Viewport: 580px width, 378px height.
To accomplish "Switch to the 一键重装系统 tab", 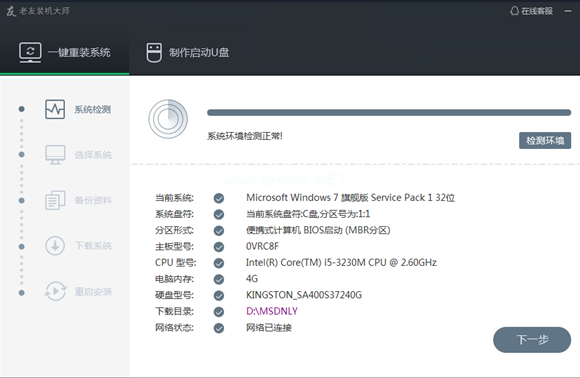I will tap(65, 53).
